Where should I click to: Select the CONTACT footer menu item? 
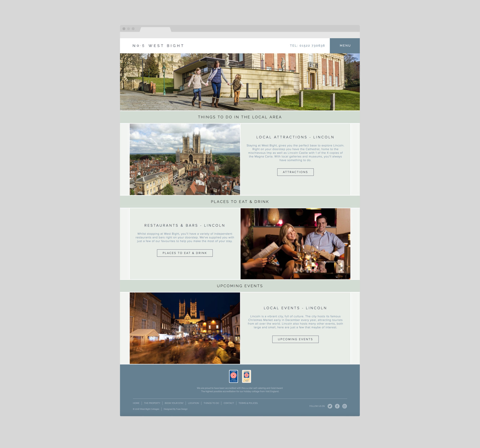pyautogui.click(x=228, y=403)
